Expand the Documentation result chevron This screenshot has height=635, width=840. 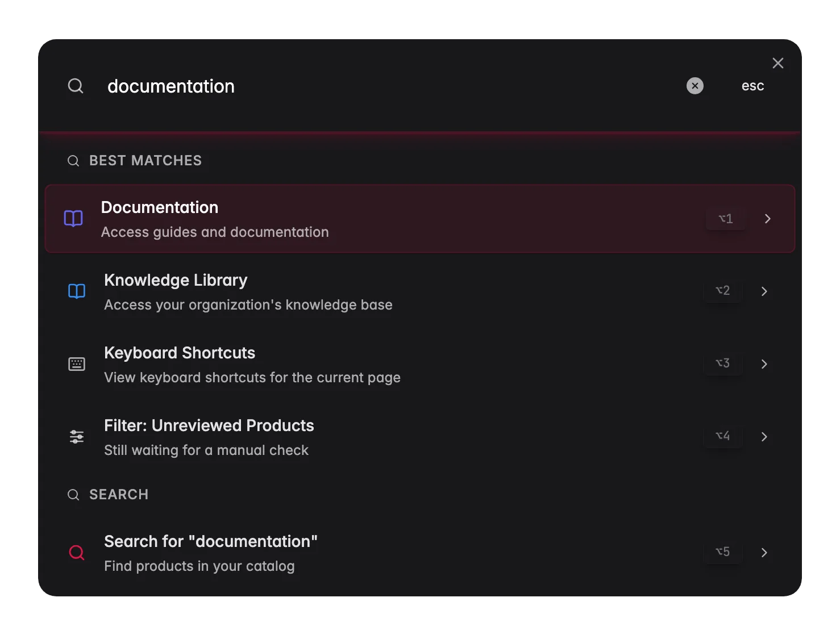767,219
